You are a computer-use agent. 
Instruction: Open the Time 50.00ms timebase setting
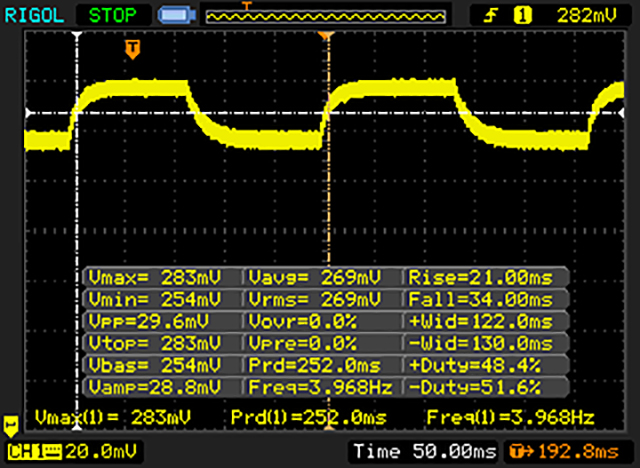(422, 452)
